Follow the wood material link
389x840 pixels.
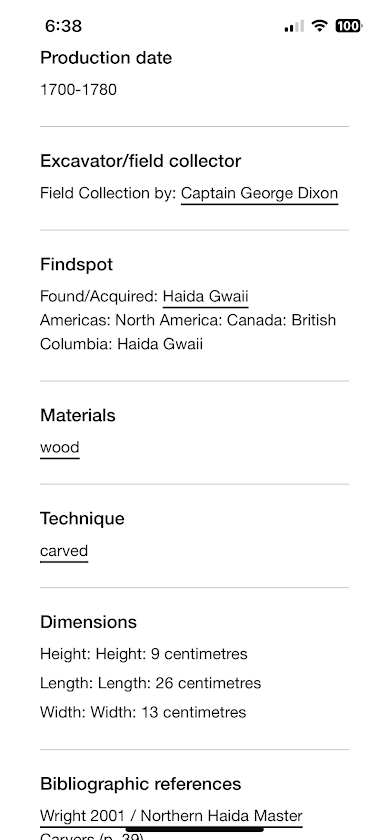coord(59,447)
